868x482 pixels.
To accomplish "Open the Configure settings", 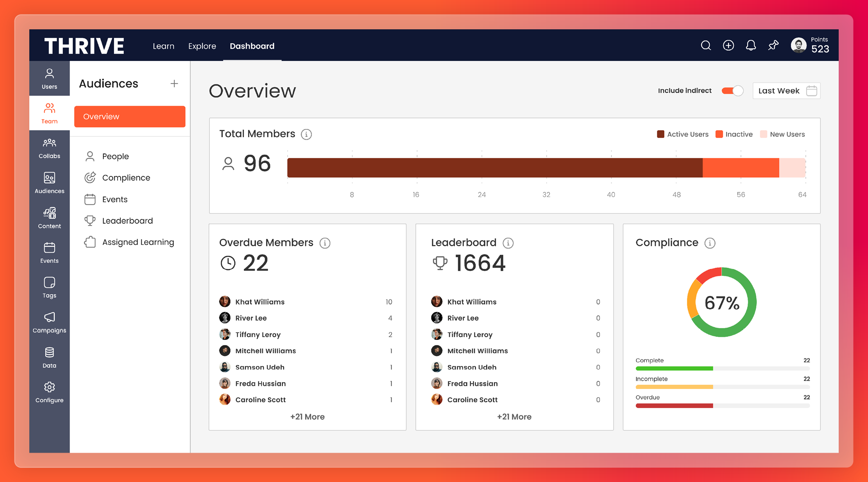I will [49, 392].
